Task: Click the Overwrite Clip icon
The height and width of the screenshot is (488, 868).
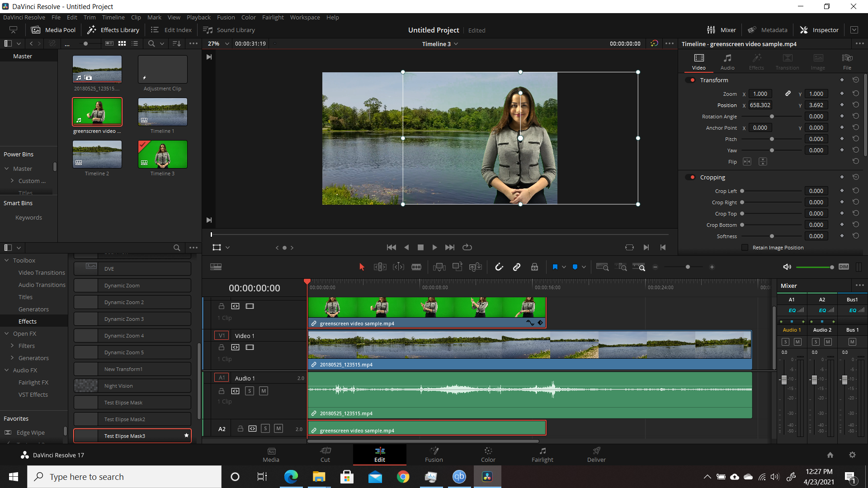Action: pos(457,267)
